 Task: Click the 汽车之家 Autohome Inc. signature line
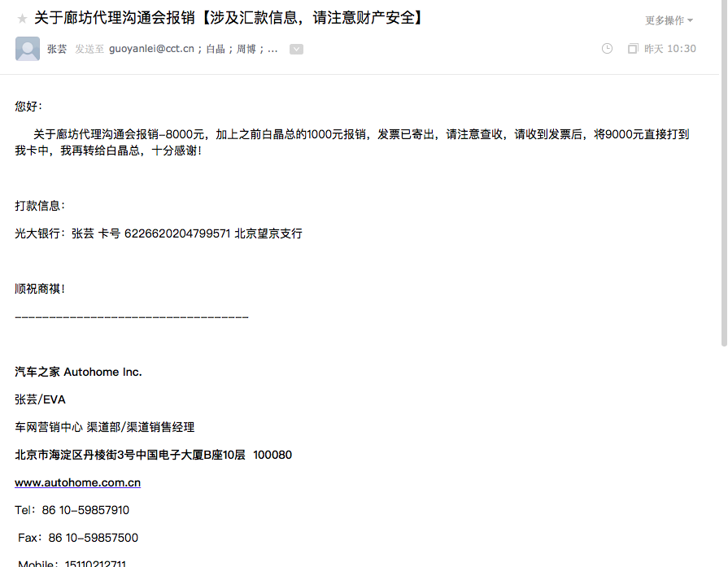pyautogui.click(x=78, y=372)
